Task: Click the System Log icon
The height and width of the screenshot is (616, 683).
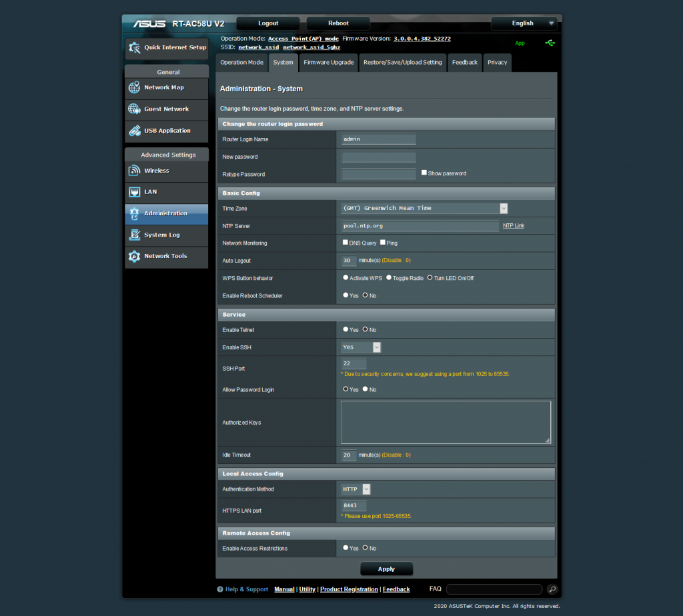Action: [134, 235]
